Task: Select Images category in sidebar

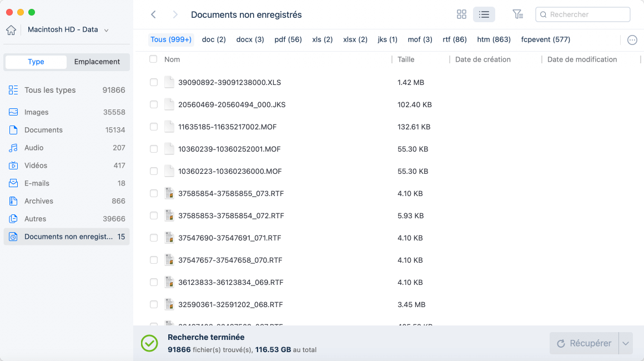Action: tap(37, 112)
